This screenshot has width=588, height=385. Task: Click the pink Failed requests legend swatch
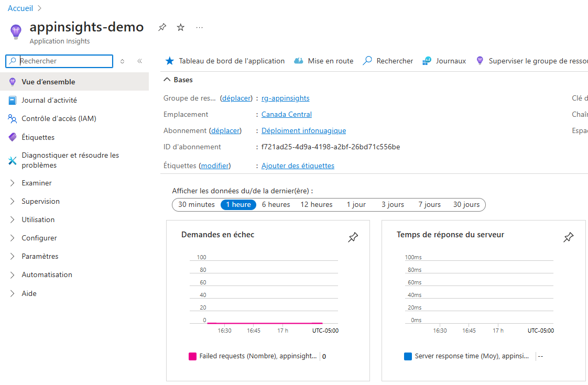click(192, 356)
